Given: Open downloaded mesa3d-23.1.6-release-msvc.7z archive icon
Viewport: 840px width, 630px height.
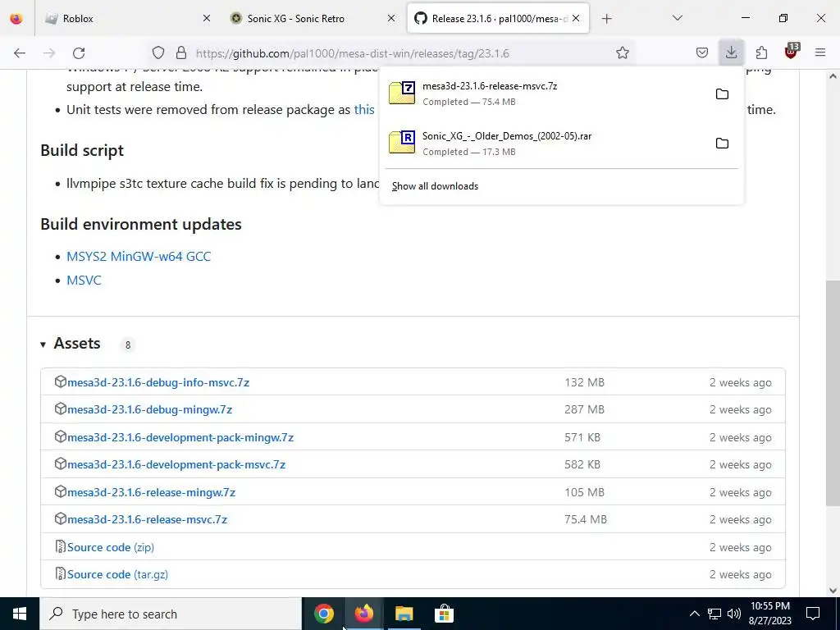Looking at the screenshot, I should (x=402, y=93).
